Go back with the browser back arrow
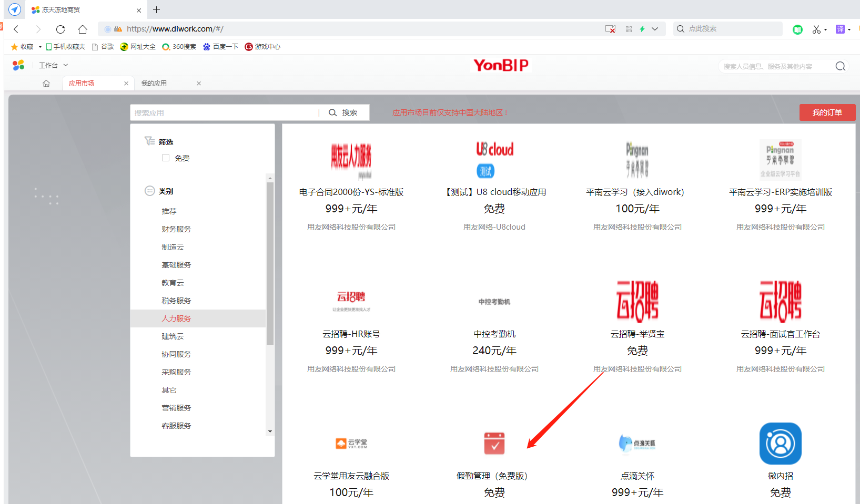 coord(16,29)
